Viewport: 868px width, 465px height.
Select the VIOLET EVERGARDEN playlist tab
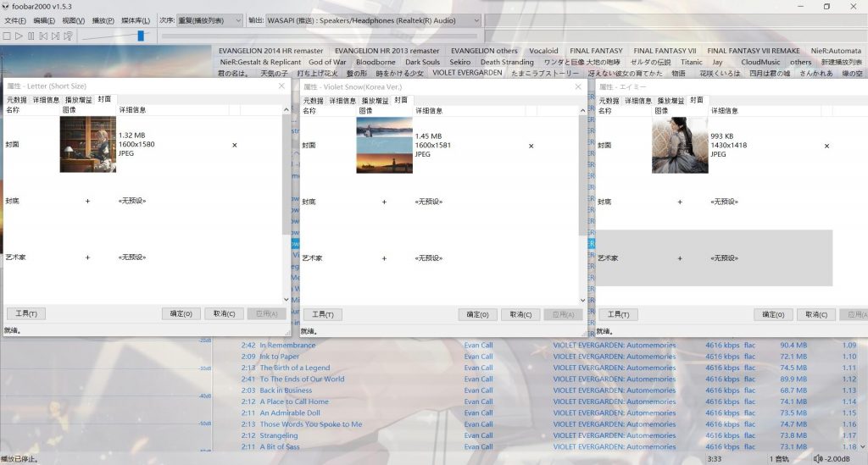point(467,73)
